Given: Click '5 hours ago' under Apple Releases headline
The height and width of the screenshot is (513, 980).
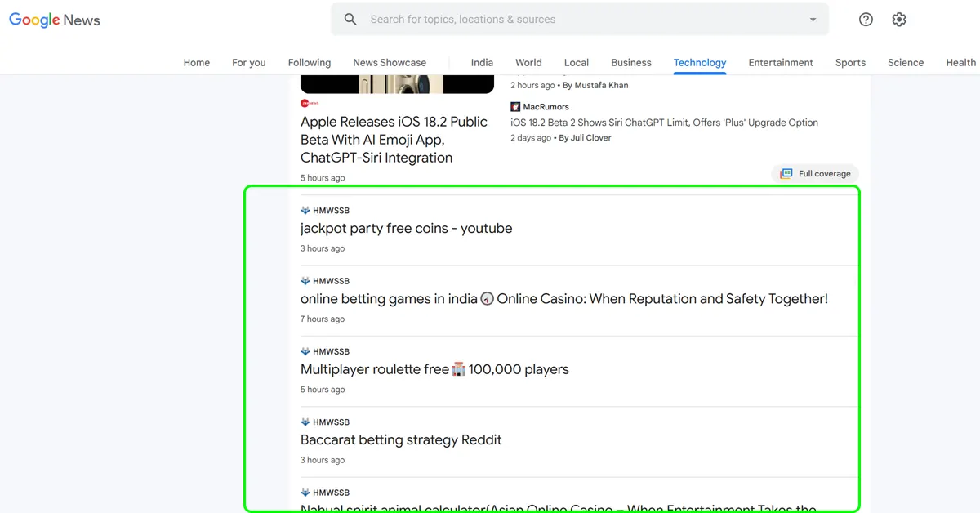Looking at the screenshot, I should click(323, 178).
